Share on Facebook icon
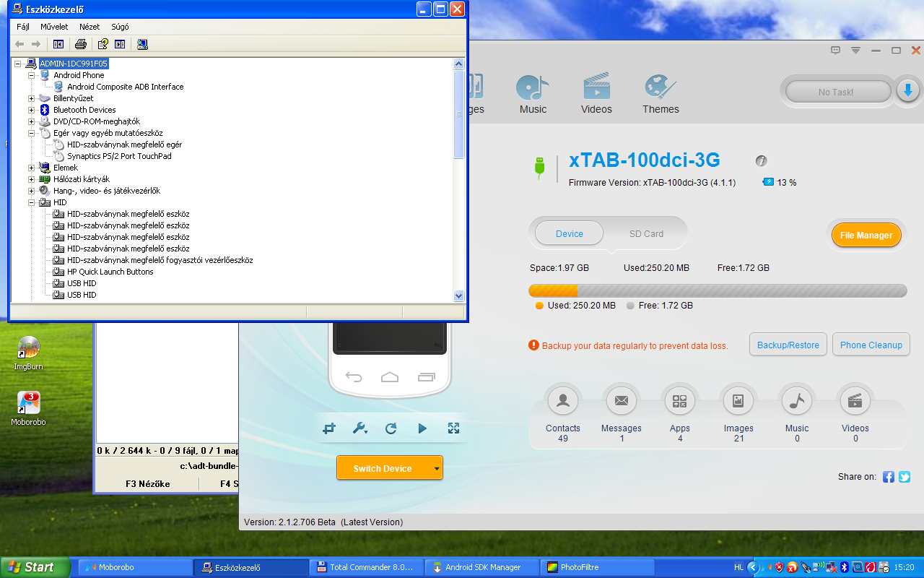 tap(889, 477)
